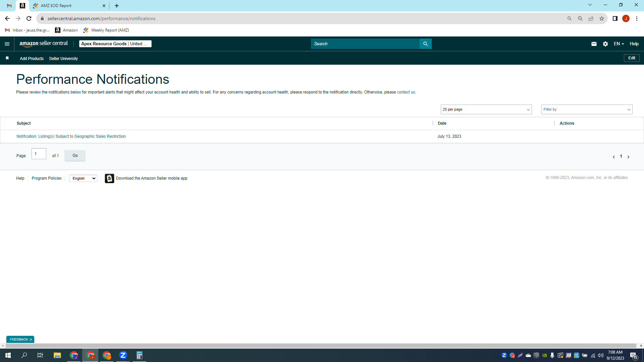Screen dimensions: 644x362
Task: Open Seller University in the navigation bar
Action: (63, 59)
